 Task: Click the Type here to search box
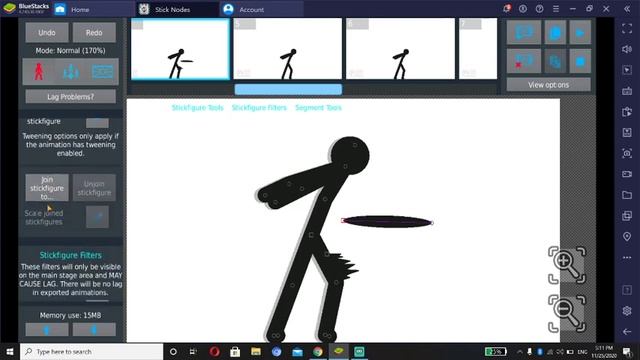[91, 351]
